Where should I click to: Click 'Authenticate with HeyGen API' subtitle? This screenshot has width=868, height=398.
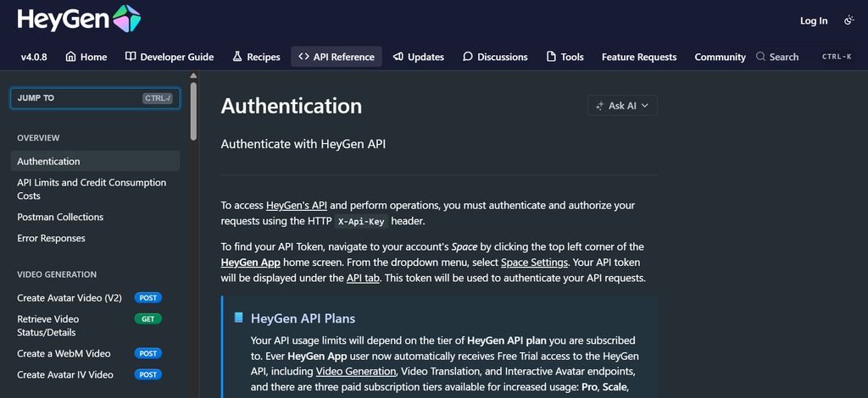tap(303, 144)
